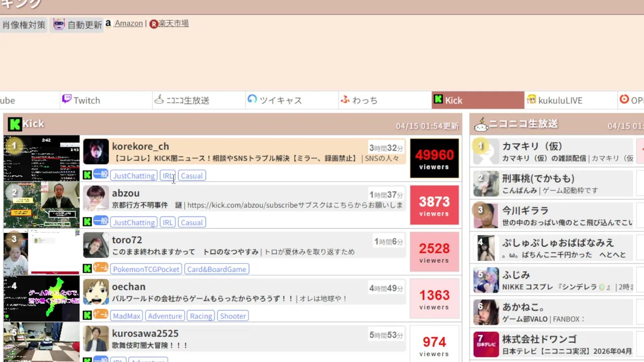Image resolution: width=644 pixels, height=362 pixels.
Task: Click the Kick panel header logo
Action: point(15,124)
